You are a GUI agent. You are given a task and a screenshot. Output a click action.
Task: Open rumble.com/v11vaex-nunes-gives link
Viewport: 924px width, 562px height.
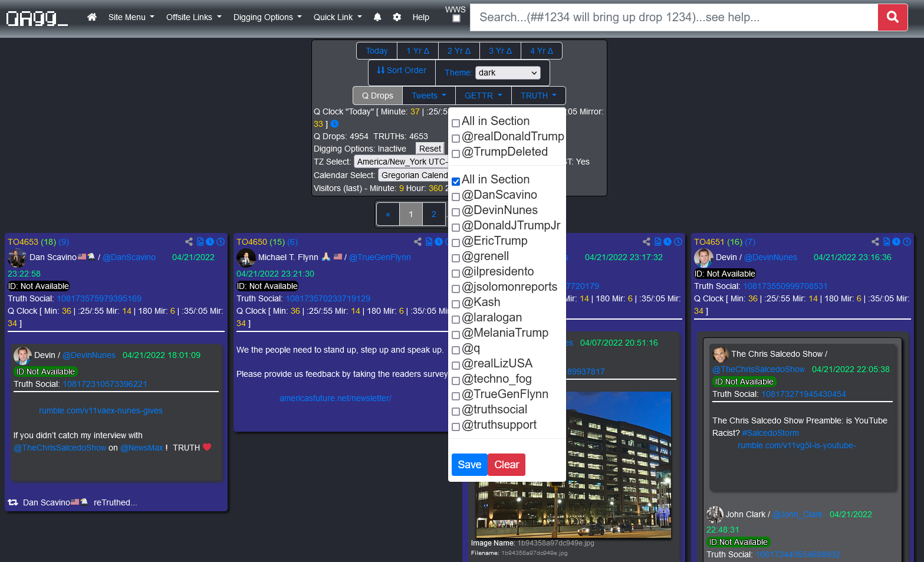101,410
